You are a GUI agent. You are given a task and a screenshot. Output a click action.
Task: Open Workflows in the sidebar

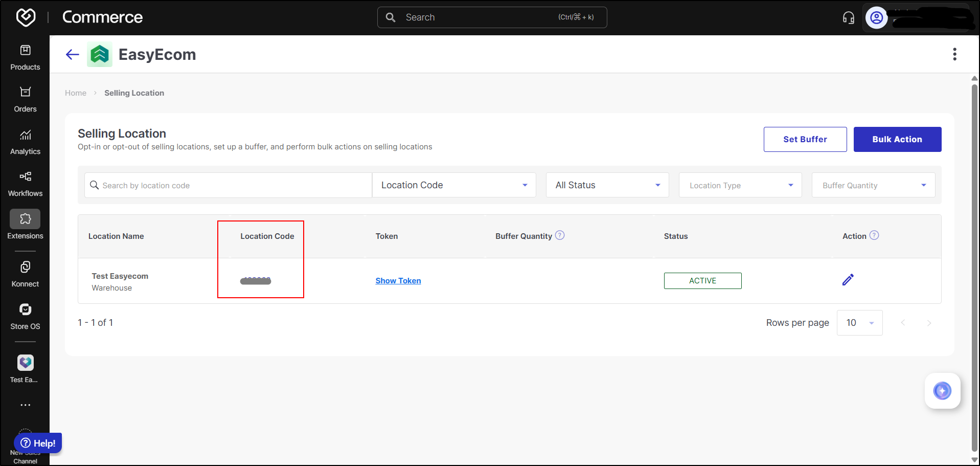tap(25, 184)
